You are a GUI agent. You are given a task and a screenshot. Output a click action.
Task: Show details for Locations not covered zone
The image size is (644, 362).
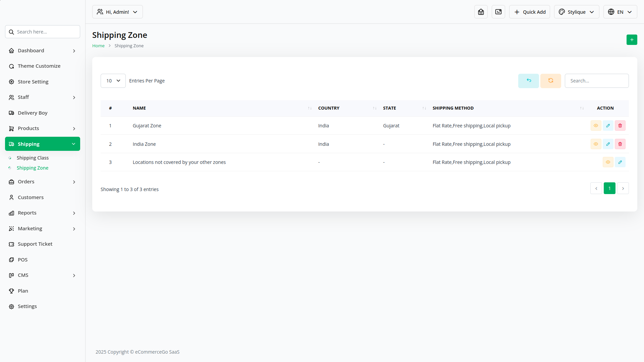tap(608, 162)
